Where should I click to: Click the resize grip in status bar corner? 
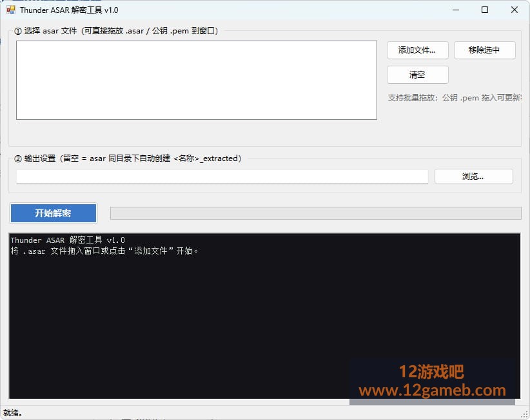point(525,414)
